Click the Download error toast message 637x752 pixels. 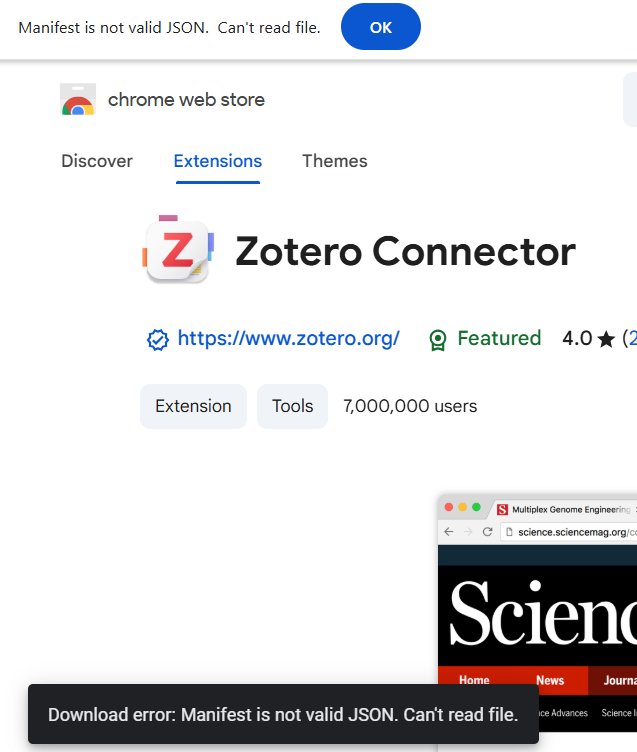(283, 714)
